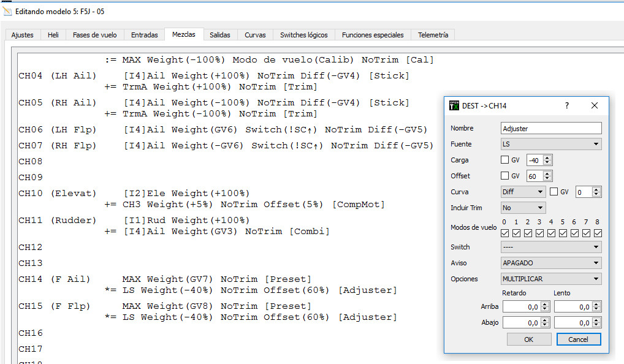Open the Fuente dropdown showing LS
The height and width of the screenshot is (364, 624).
pos(551,144)
